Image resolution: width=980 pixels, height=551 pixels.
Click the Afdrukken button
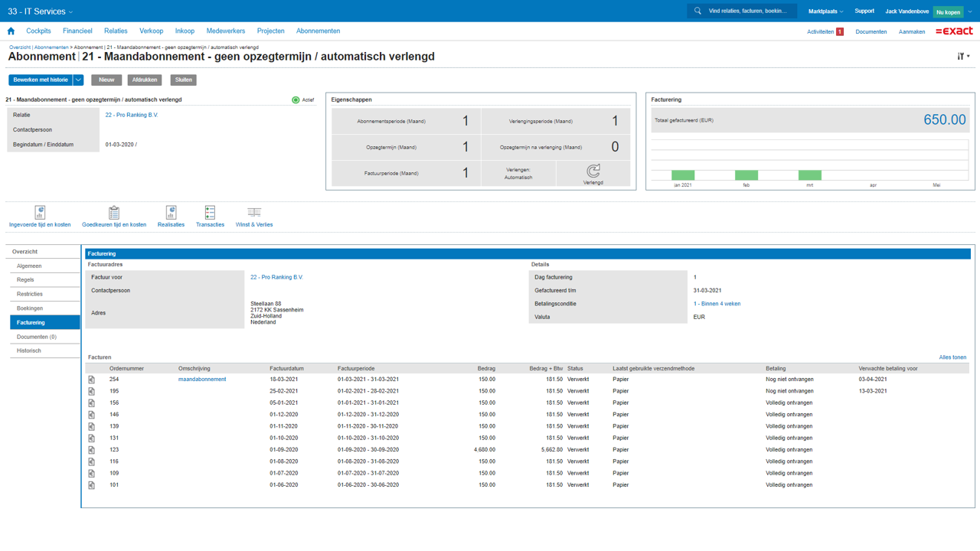(145, 80)
